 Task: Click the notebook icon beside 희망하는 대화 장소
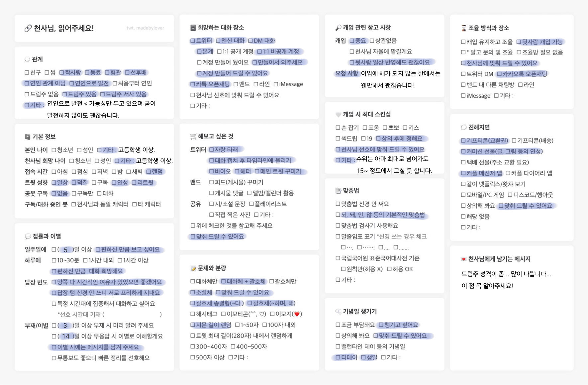tap(193, 28)
